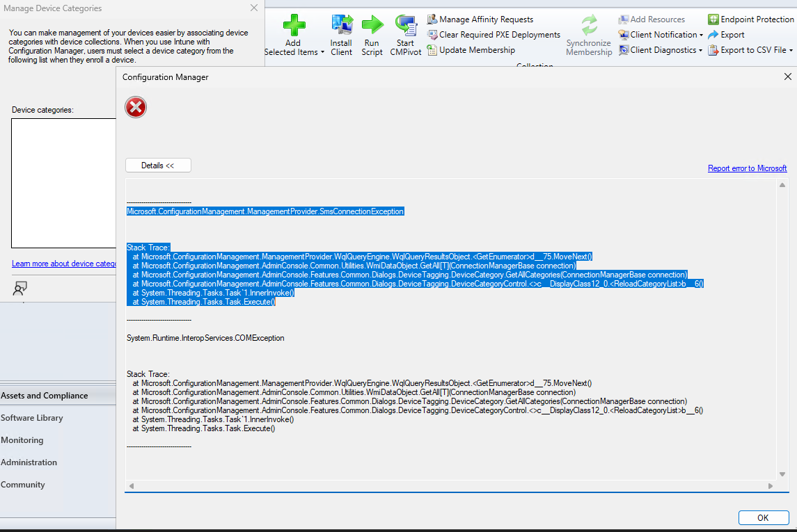Click the Add Resources icon

(x=623, y=19)
